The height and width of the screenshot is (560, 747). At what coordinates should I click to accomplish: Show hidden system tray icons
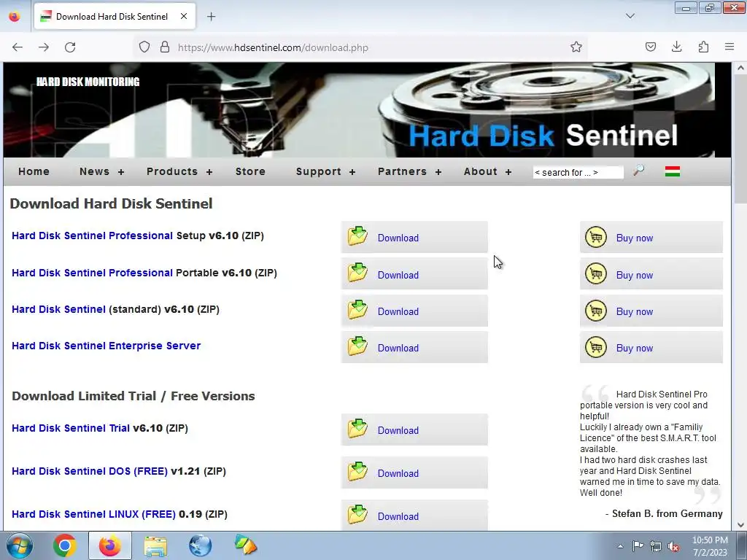pos(620,546)
